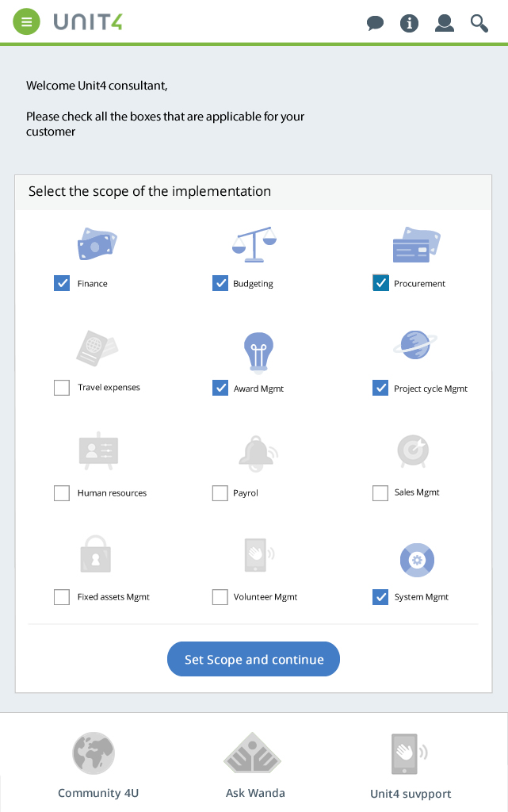
Task: Uncheck the Procurement checkbox
Action: point(380,283)
